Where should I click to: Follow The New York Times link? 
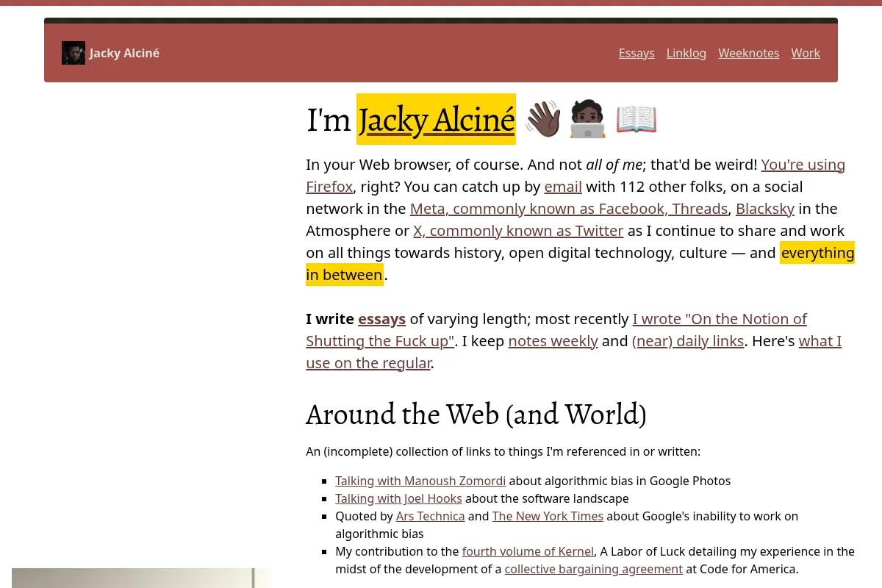point(548,516)
